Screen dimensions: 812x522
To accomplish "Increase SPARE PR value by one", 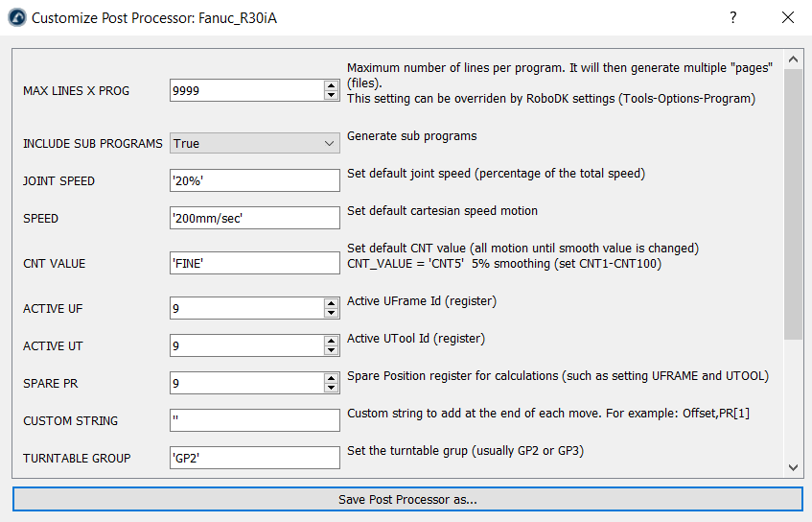I will tap(331, 378).
